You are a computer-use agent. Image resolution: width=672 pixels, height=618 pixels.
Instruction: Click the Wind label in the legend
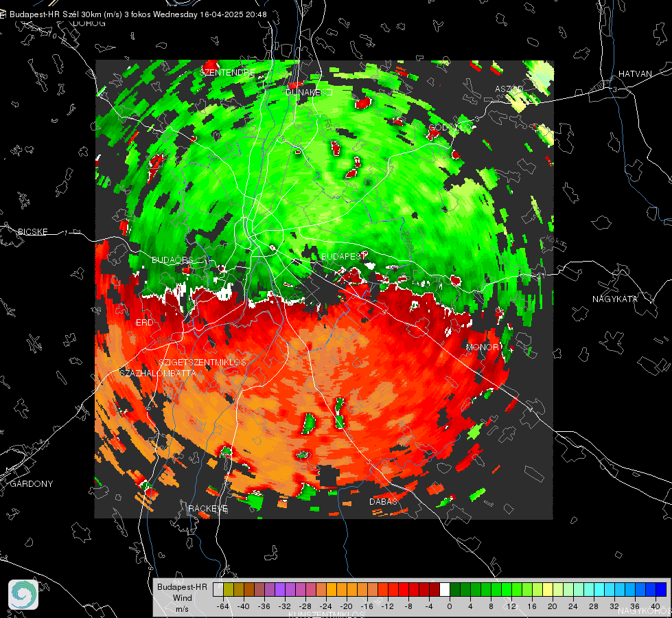coord(182,597)
